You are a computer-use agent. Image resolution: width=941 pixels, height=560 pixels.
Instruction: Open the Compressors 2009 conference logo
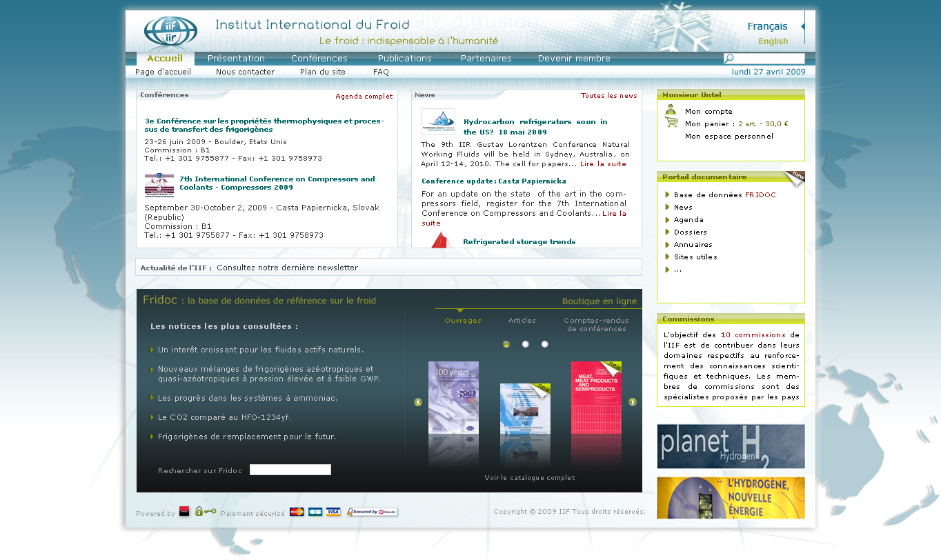159,186
